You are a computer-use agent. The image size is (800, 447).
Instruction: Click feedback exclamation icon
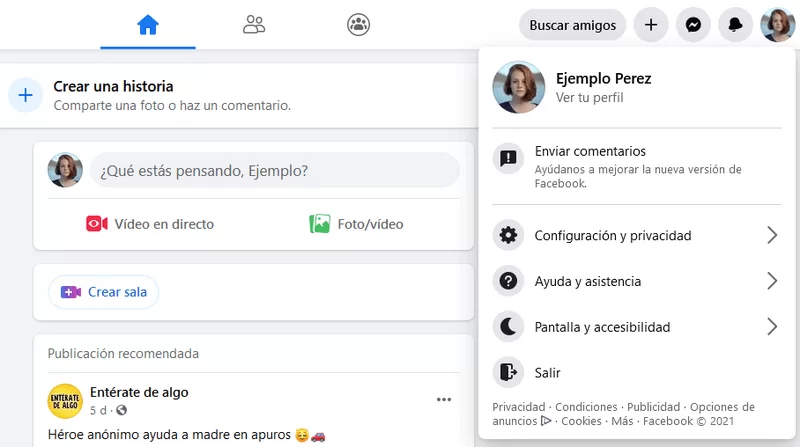pyautogui.click(x=508, y=158)
